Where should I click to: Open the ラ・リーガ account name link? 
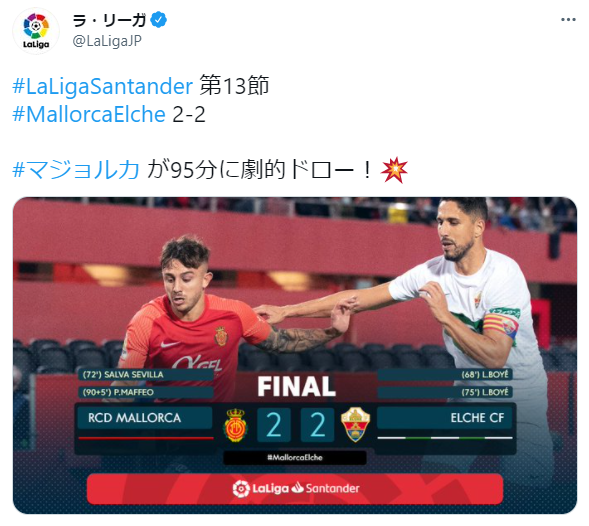pyautogui.click(x=109, y=20)
